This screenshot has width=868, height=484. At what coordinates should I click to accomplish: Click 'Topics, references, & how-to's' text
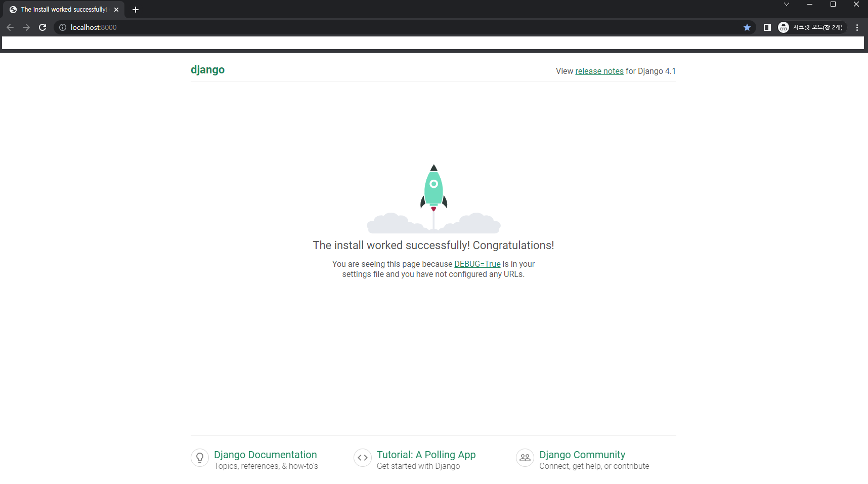pyautogui.click(x=266, y=466)
